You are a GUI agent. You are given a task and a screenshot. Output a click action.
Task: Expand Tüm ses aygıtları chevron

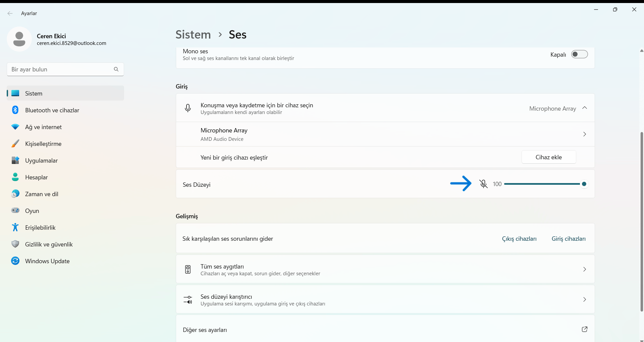(585, 269)
